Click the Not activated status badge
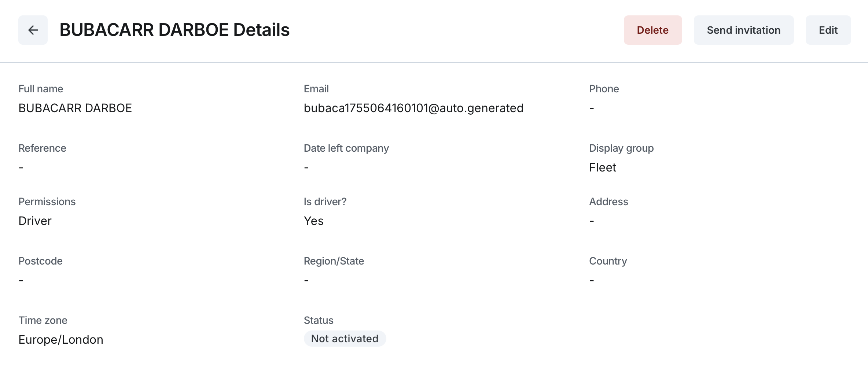The height and width of the screenshot is (373, 868). tap(345, 339)
